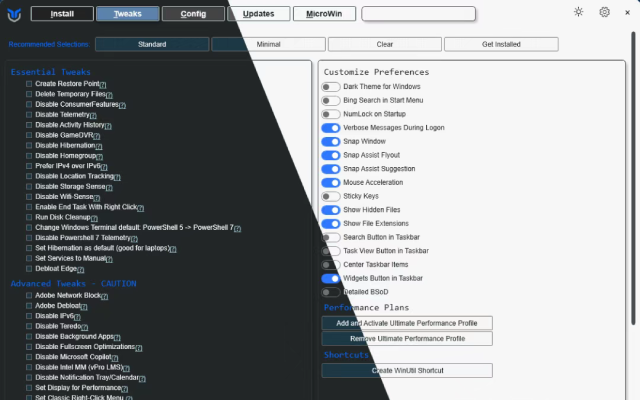Viewport: 640px width, 400px height.
Task: Open help tooltip for Run Disk Cleanup
Action: click(x=94, y=218)
